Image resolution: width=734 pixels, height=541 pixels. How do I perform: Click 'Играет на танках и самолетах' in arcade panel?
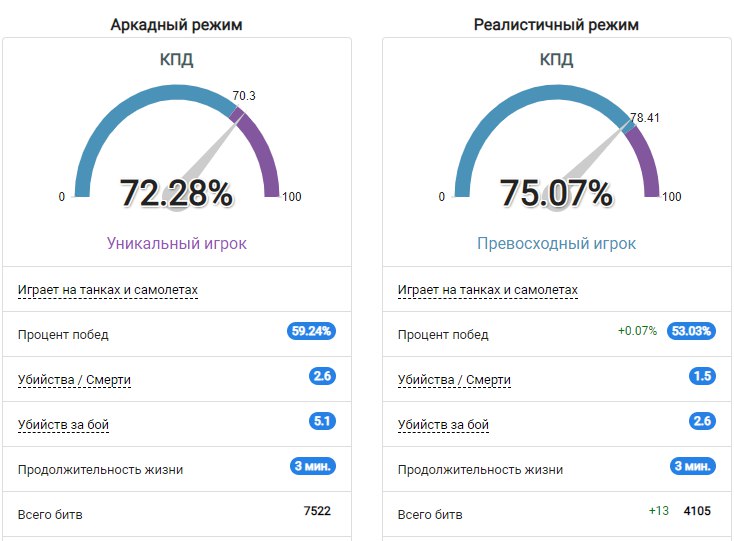108,290
